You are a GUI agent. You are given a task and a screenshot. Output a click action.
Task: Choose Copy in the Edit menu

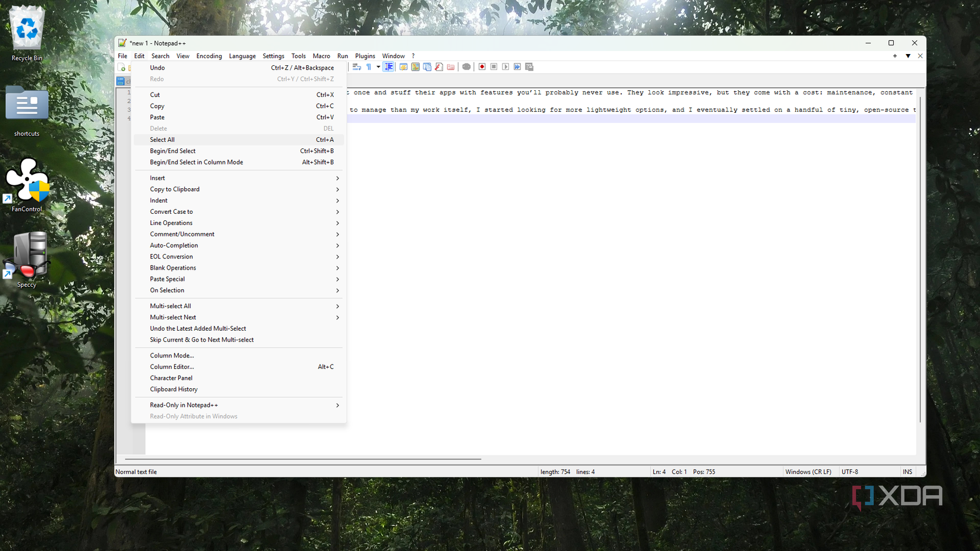click(x=239, y=106)
